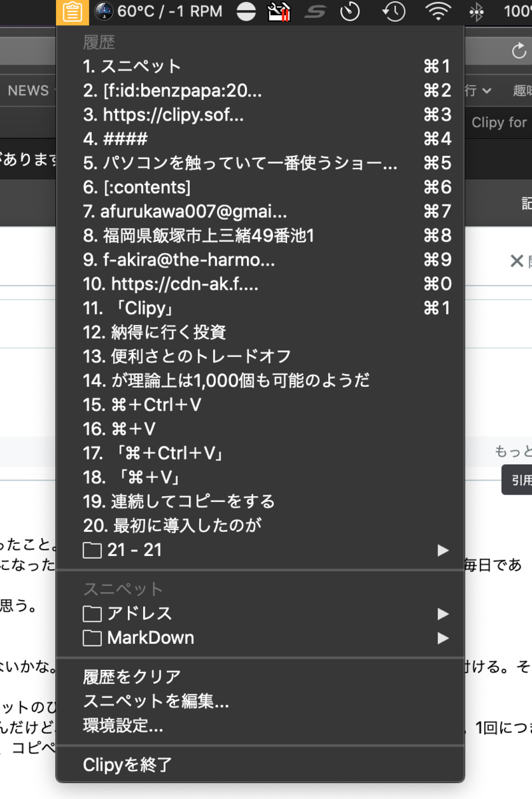Select history entry 6. [:contents]

[260, 187]
